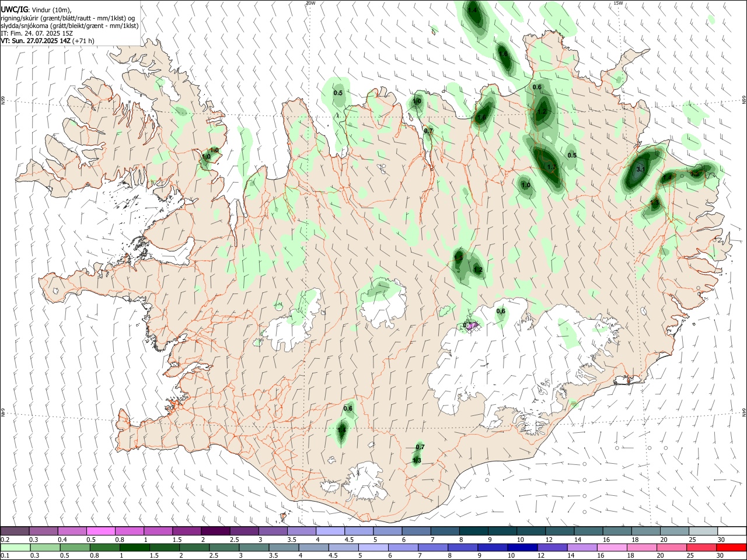
Task: Click the '18' label under the purple-gray legend row
Action: [x=635, y=540]
